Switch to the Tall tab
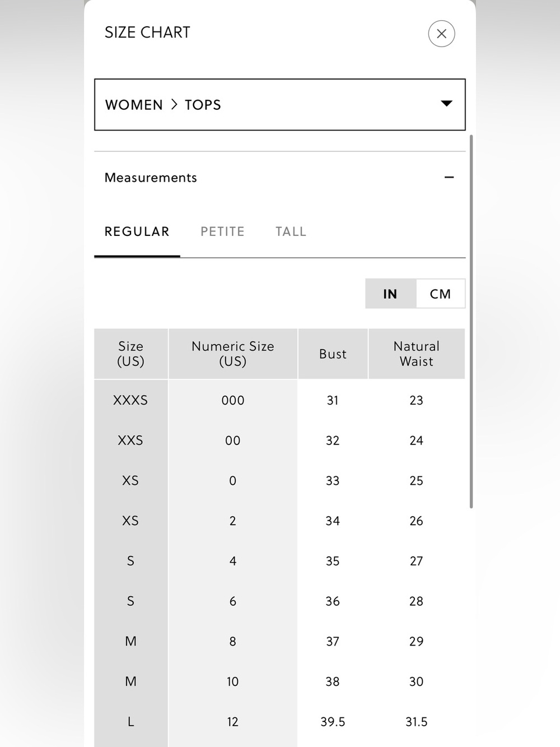This screenshot has width=560, height=747. click(291, 232)
